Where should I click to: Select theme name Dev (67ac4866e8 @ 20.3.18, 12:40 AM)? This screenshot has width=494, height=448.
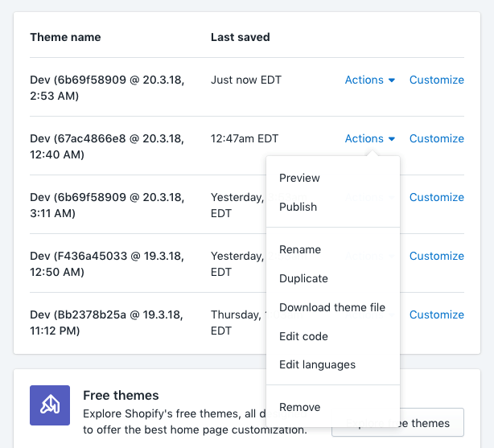pos(107,146)
